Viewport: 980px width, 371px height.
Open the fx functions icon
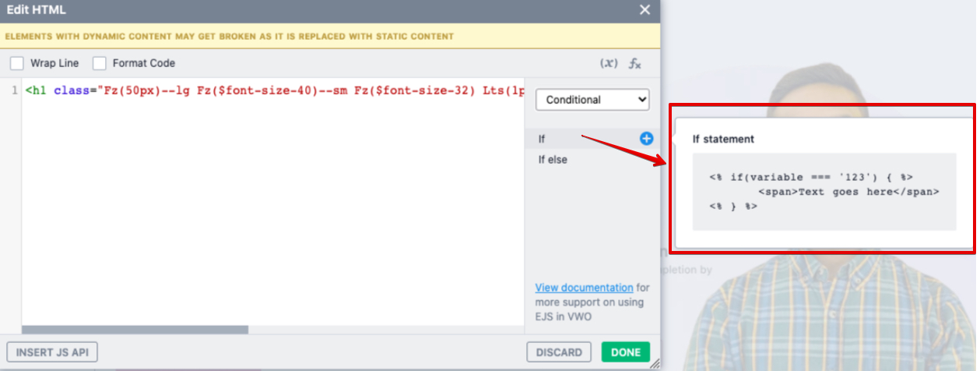[635, 63]
